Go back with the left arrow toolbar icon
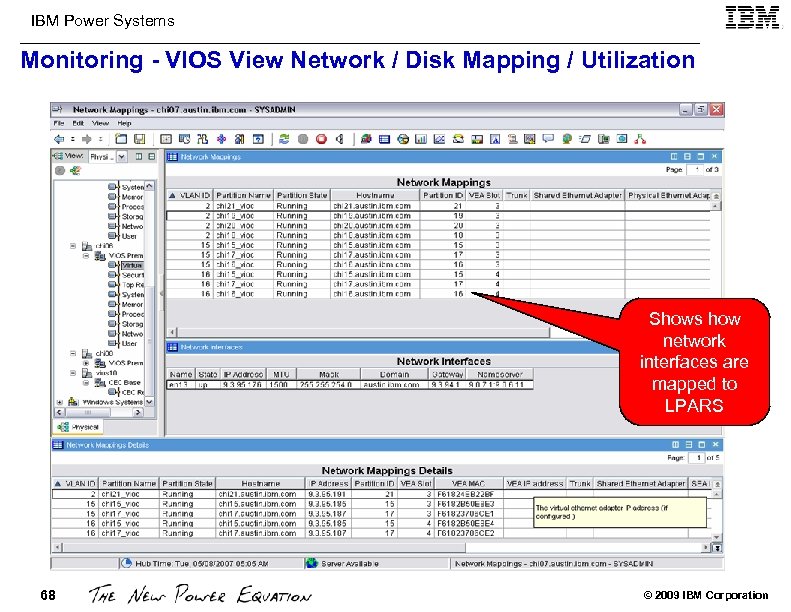 59,139
